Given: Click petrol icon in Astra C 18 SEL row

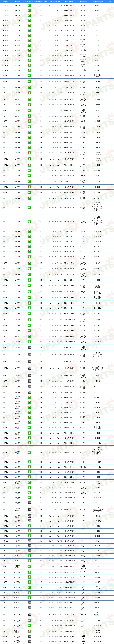Looking at the screenshot, I should [x=29, y=308].
